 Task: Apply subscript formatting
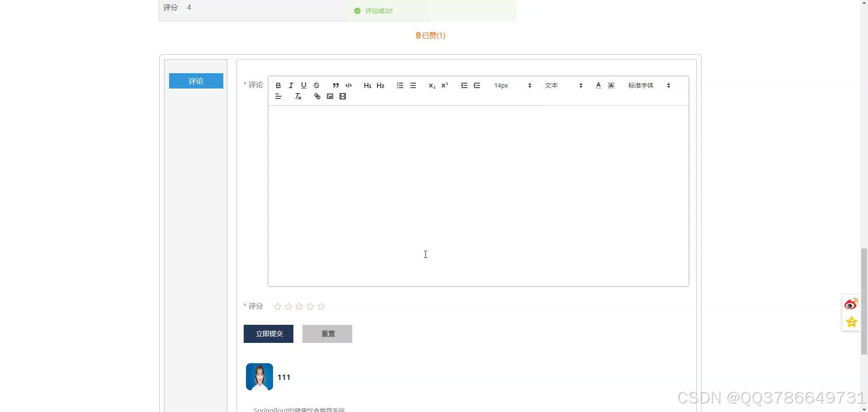pos(432,85)
